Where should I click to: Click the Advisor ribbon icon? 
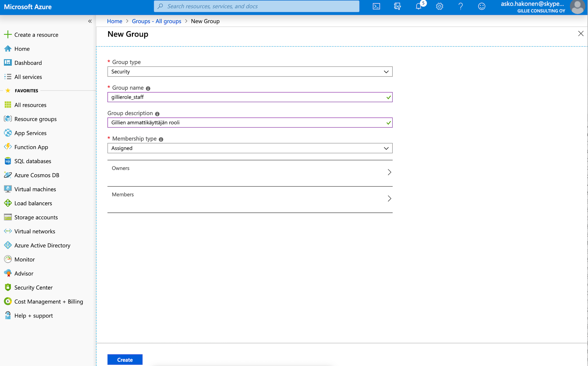tap(8, 273)
